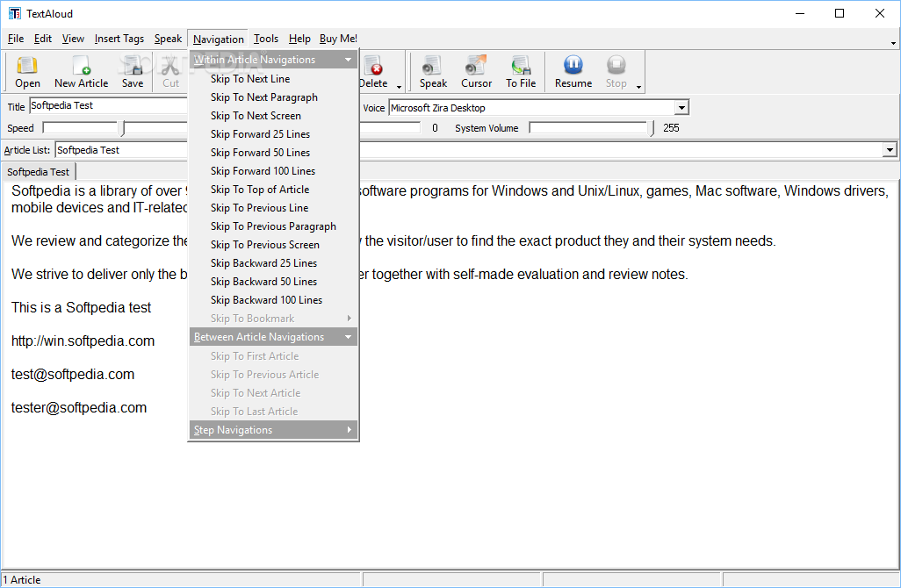This screenshot has width=901, height=588.
Task: Click Skip To Next Article
Action: [273, 393]
